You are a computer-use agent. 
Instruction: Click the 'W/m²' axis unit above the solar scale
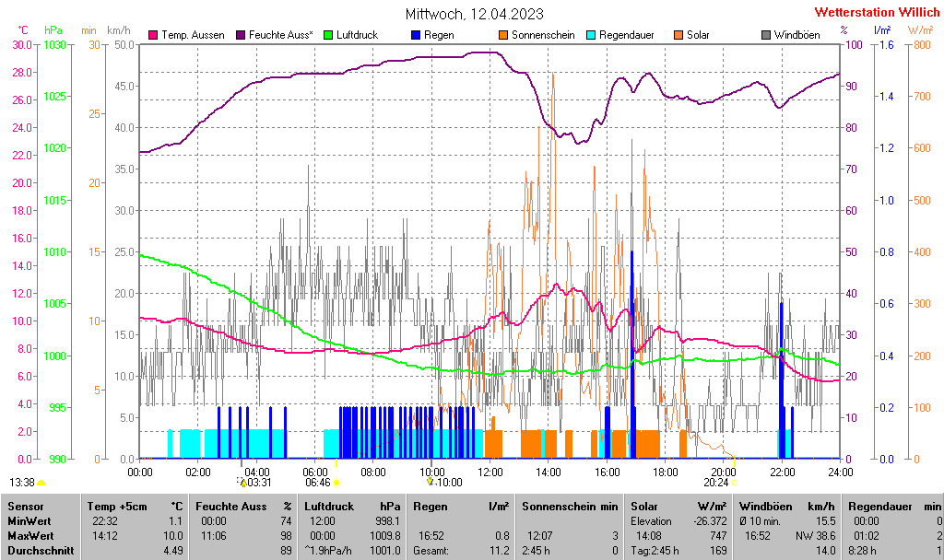(919, 30)
